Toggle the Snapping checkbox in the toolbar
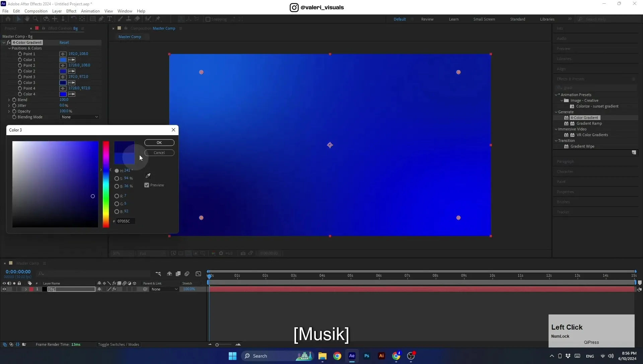643x364 pixels. coord(208,19)
